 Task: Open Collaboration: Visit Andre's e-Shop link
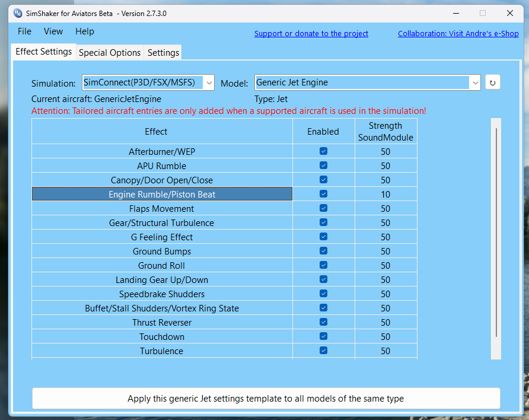(x=458, y=33)
